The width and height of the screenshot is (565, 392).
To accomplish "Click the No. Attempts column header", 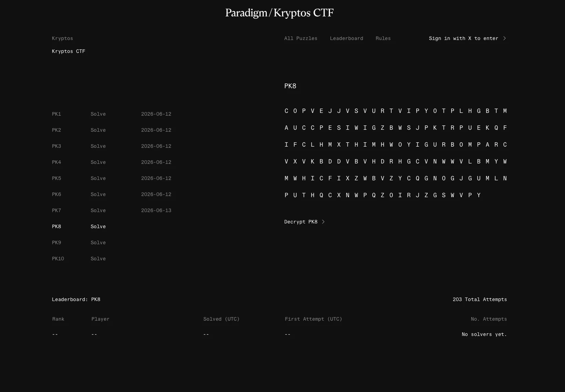I will tap(489, 319).
